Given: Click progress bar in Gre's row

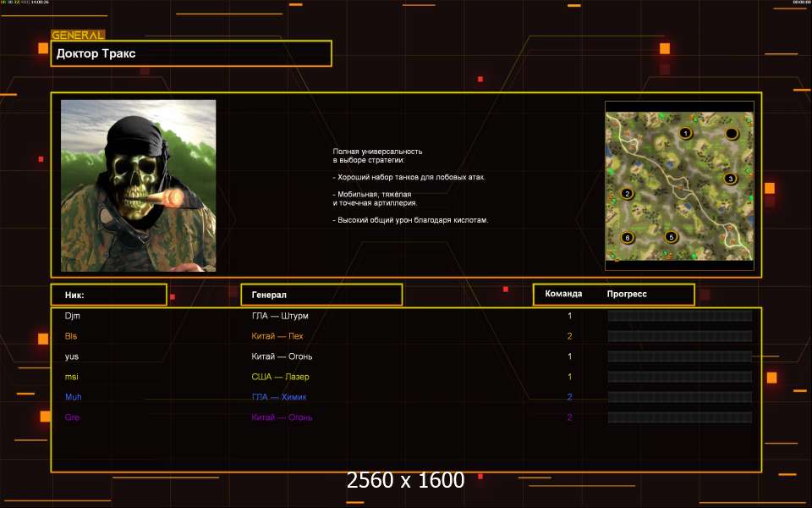Looking at the screenshot, I should [679, 417].
